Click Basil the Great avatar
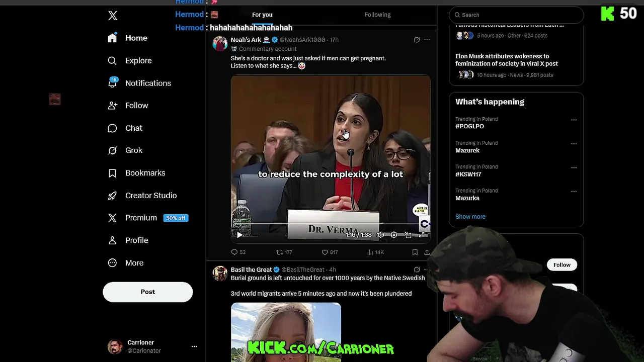644x362 pixels. click(x=220, y=274)
